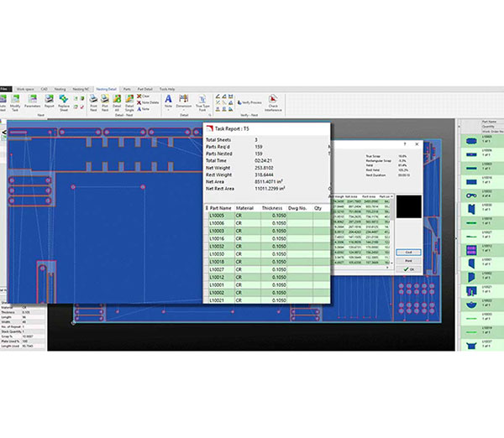Select row L10012 in Task Report
This screenshot has width=504, height=438.
(x=267, y=277)
